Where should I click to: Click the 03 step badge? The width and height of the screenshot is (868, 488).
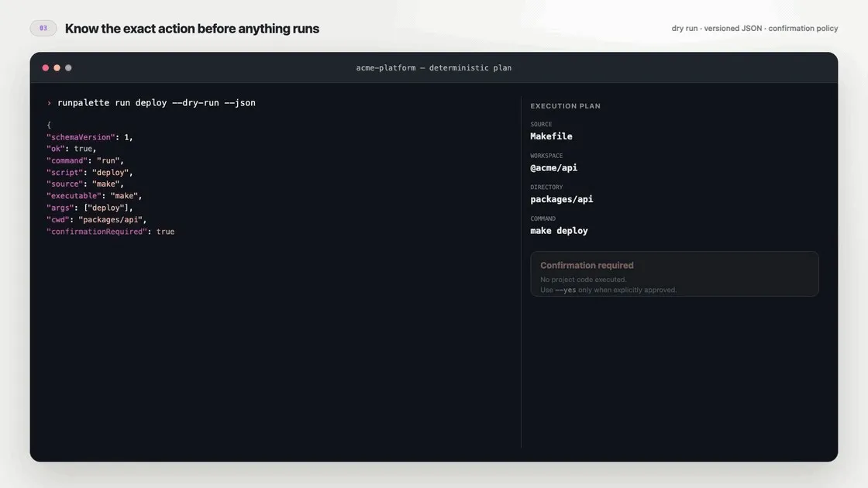pos(43,28)
